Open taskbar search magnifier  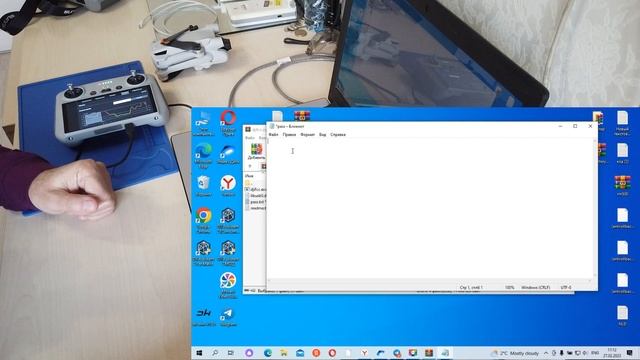click(x=215, y=353)
